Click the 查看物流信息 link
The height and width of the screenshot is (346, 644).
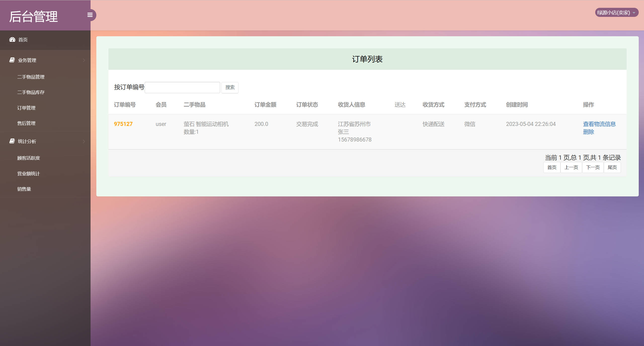pyautogui.click(x=599, y=124)
